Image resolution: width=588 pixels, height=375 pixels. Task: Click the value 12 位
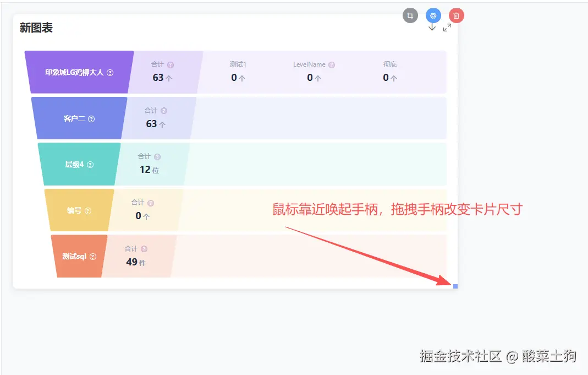[149, 170]
